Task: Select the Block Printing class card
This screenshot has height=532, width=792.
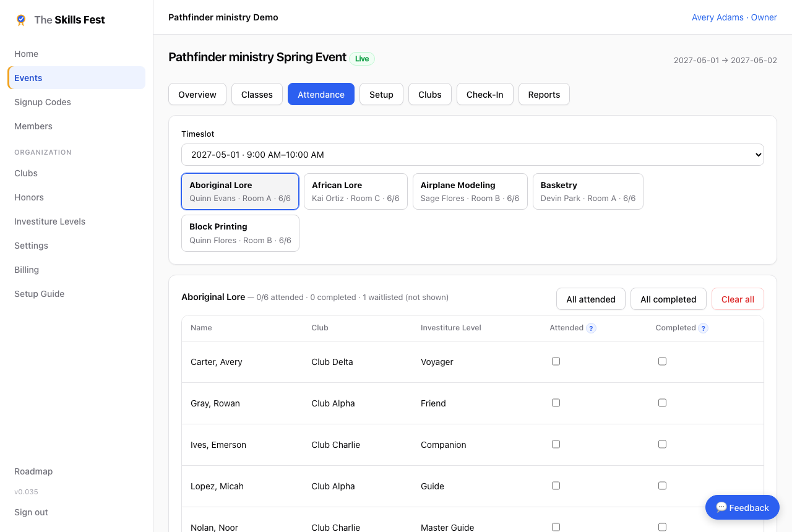Action: pyautogui.click(x=240, y=233)
